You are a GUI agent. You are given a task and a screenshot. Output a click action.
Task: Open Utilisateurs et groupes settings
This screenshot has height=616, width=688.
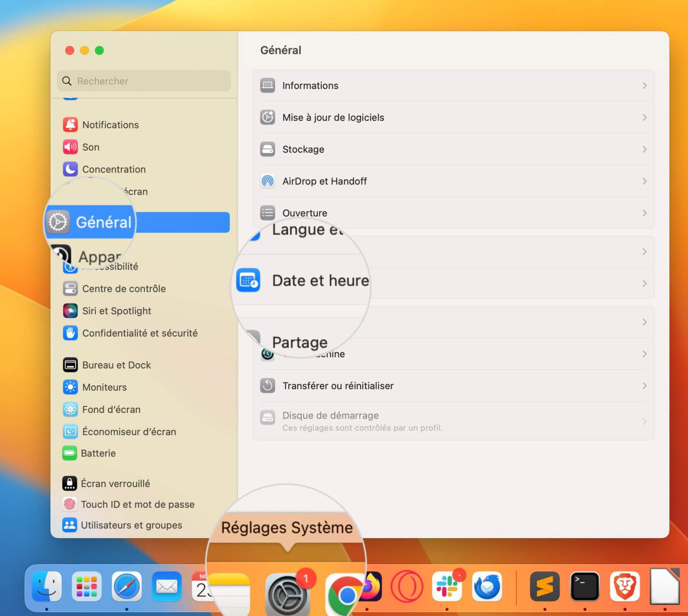click(122, 525)
